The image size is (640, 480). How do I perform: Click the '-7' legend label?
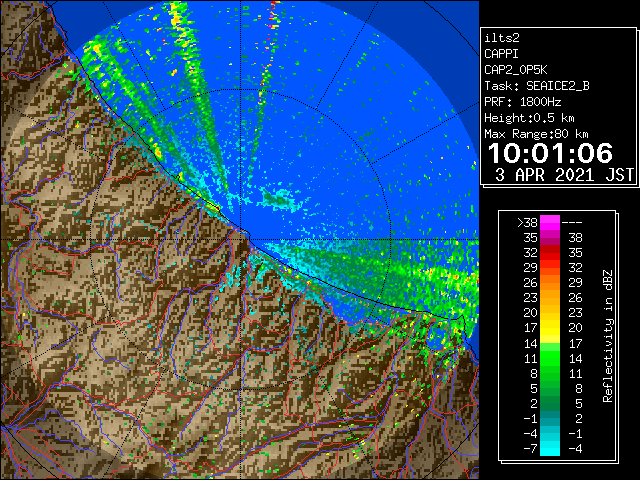(x=530, y=448)
